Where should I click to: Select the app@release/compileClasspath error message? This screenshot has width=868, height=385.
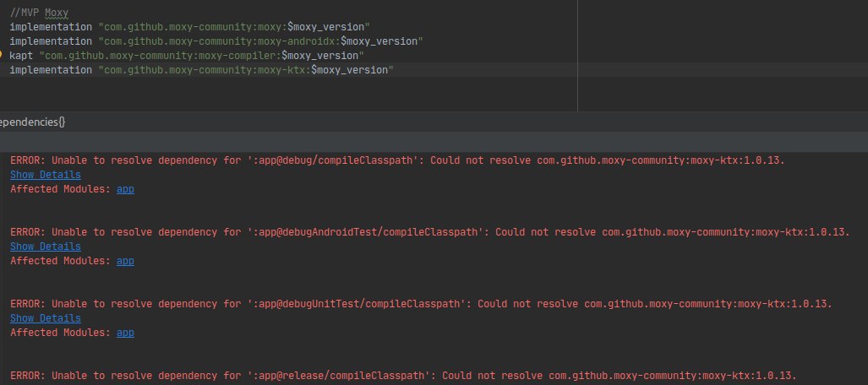click(403, 376)
